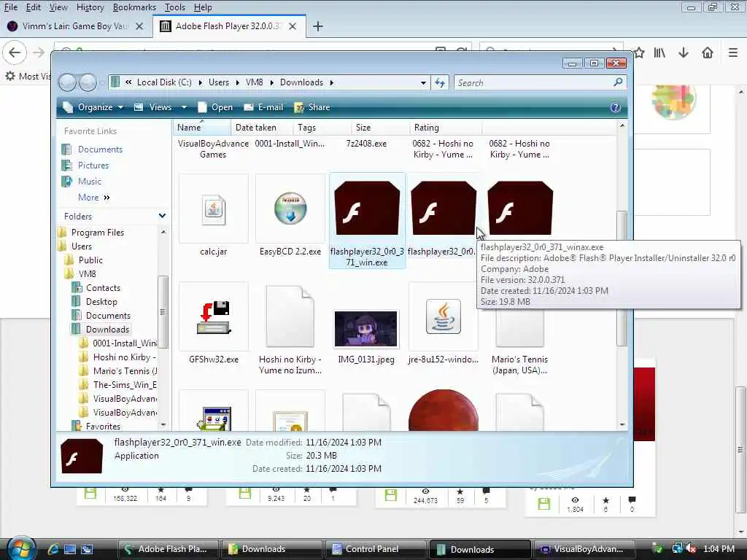Select Program Files in folder tree
The image size is (747, 560).
(x=97, y=233)
